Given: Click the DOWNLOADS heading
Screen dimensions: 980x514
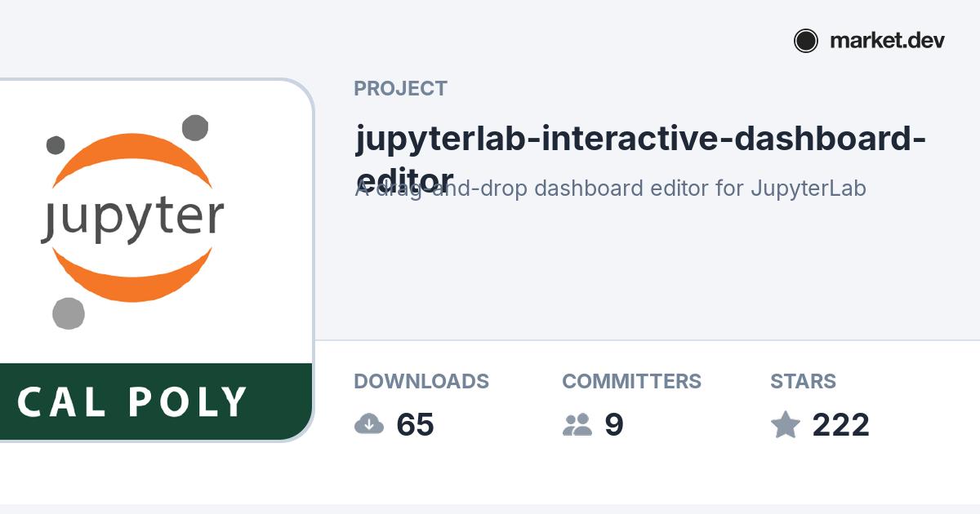Looking at the screenshot, I should [421, 381].
